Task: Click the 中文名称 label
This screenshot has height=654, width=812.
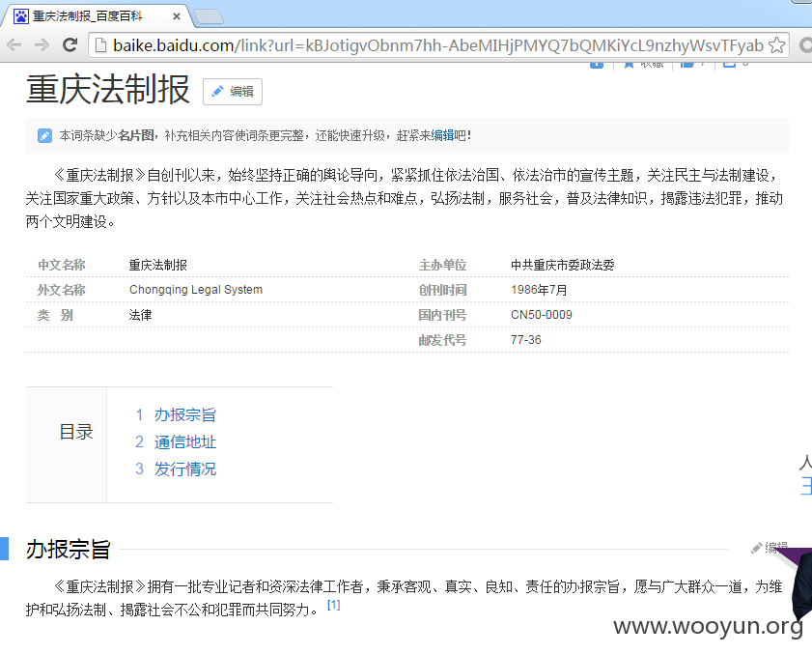Action: [x=62, y=266]
